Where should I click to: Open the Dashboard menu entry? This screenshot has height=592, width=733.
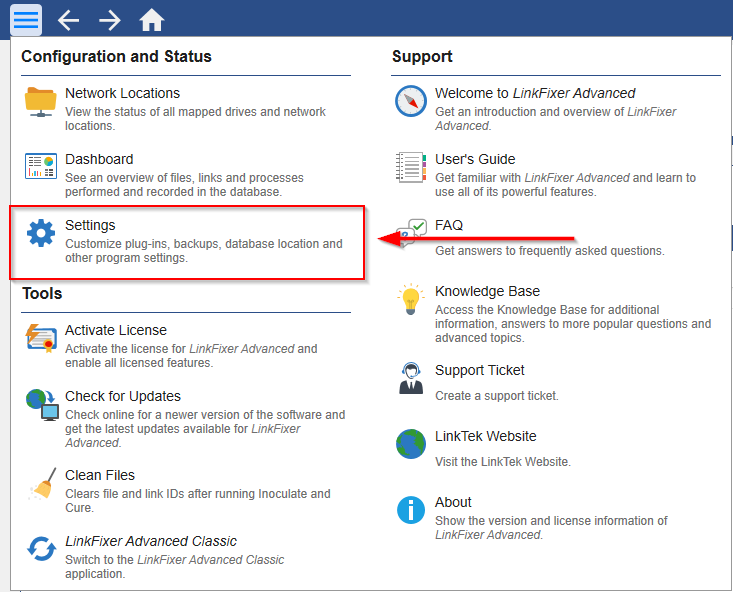point(99,159)
